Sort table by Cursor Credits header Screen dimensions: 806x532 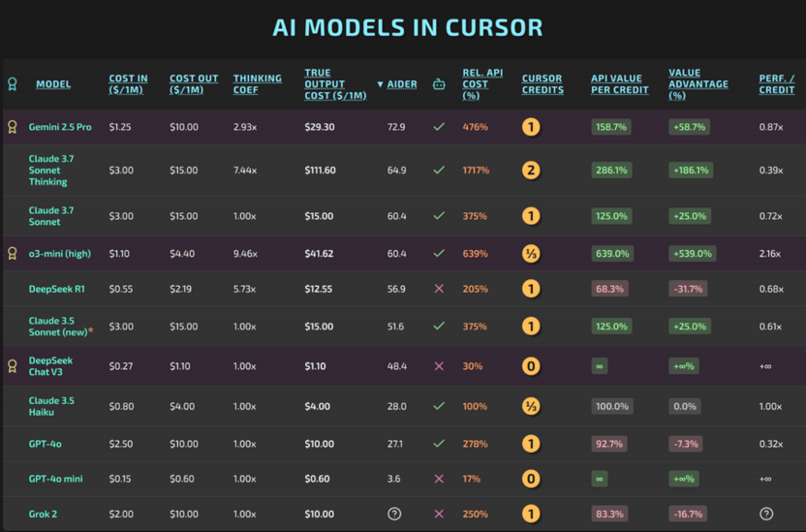click(542, 84)
